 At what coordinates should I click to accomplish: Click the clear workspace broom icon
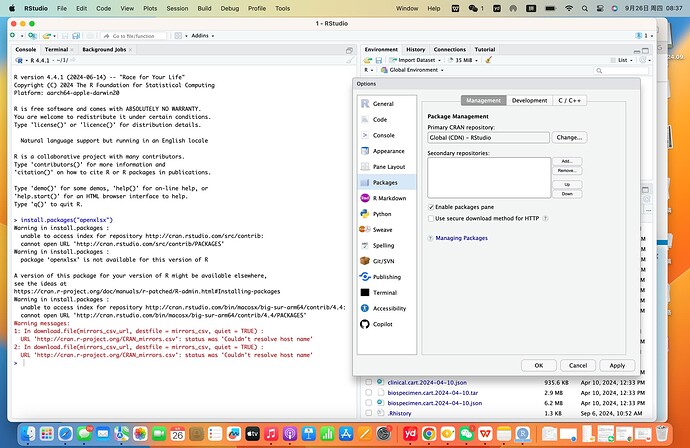pos(488,60)
